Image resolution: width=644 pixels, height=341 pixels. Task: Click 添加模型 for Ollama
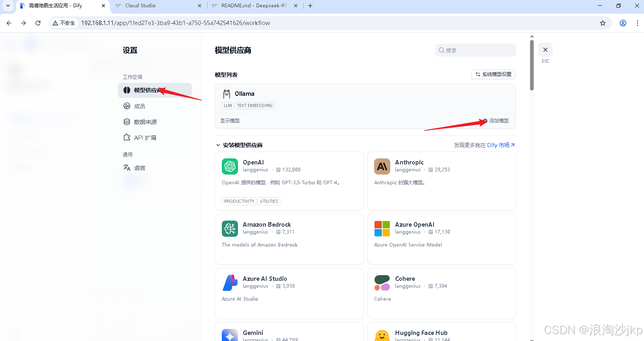(x=496, y=121)
